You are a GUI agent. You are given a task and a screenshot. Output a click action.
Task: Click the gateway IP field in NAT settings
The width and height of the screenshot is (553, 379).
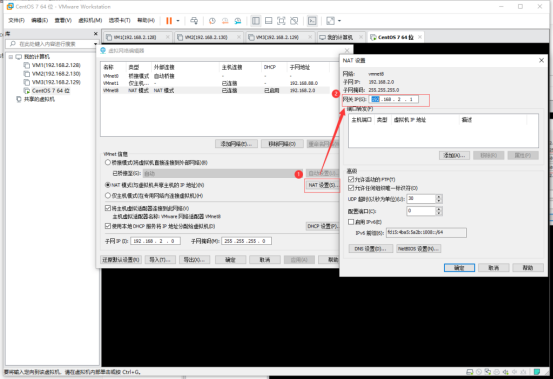[394, 99]
